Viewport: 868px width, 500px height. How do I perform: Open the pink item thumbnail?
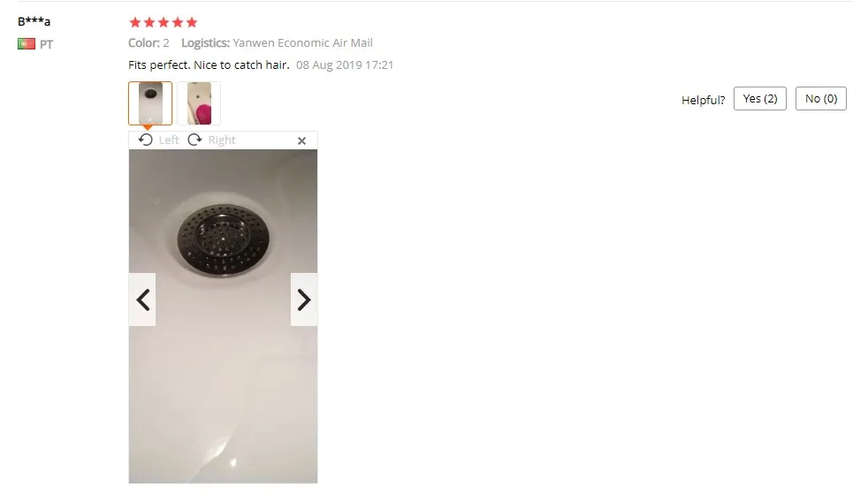[x=199, y=103]
